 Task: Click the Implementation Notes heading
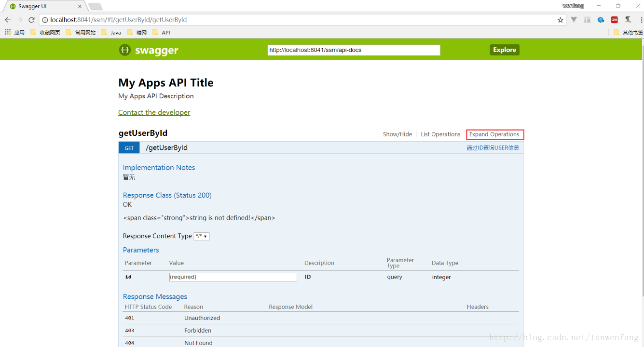pyautogui.click(x=159, y=167)
